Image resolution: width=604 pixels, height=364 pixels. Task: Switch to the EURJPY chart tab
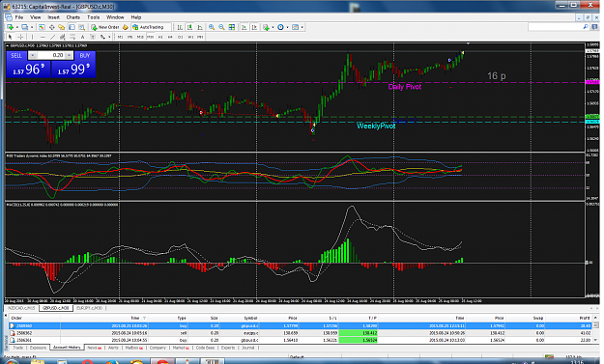point(89,308)
